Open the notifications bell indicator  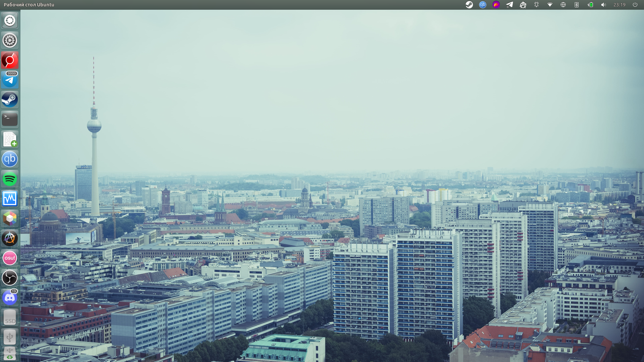click(x=536, y=5)
